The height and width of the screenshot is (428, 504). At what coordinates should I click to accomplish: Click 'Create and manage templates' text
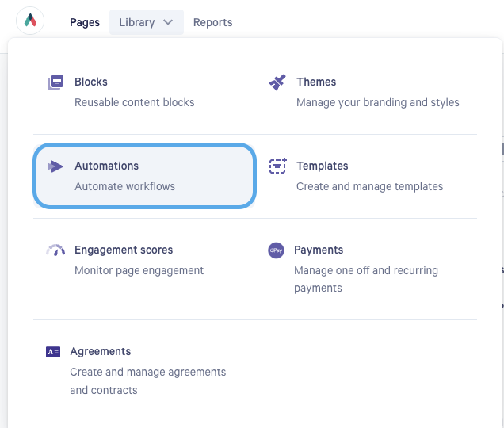369,186
